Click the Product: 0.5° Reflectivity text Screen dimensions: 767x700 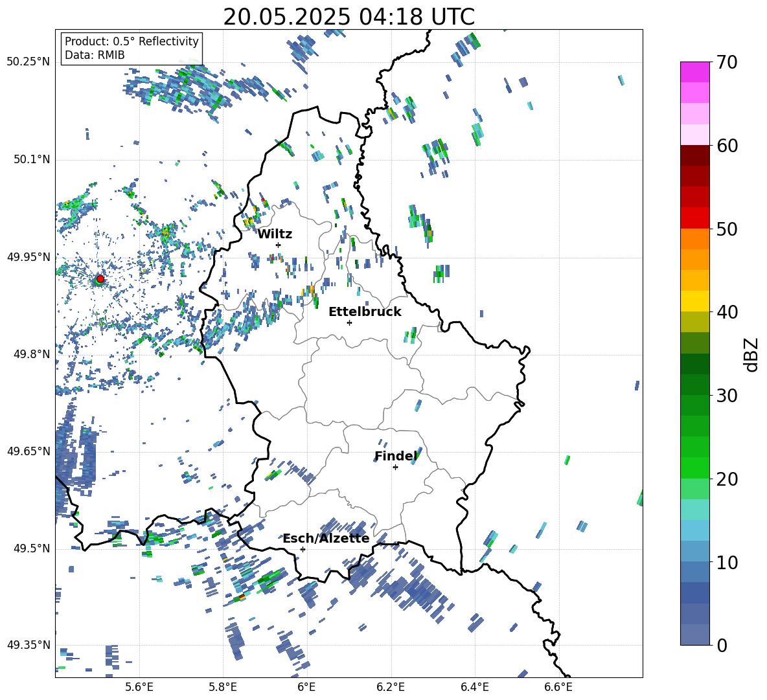[132, 41]
